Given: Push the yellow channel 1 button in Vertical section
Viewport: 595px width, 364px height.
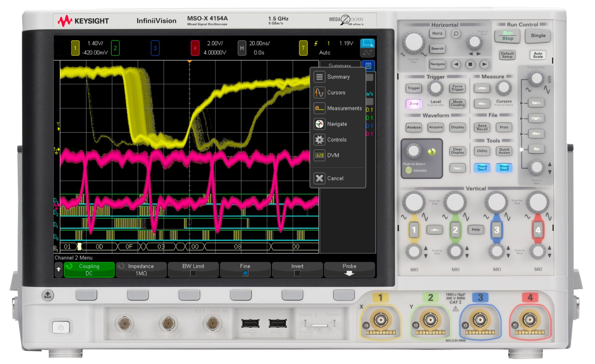Looking at the screenshot, I should pos(414,230).
